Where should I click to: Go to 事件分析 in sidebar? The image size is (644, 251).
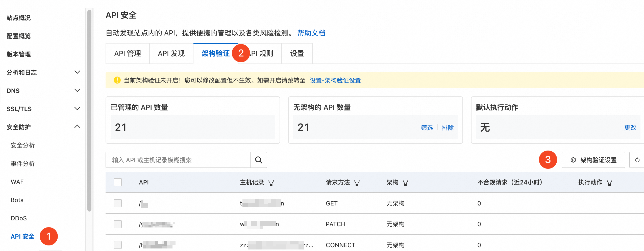pyautogui.click(x=23, y=163)
